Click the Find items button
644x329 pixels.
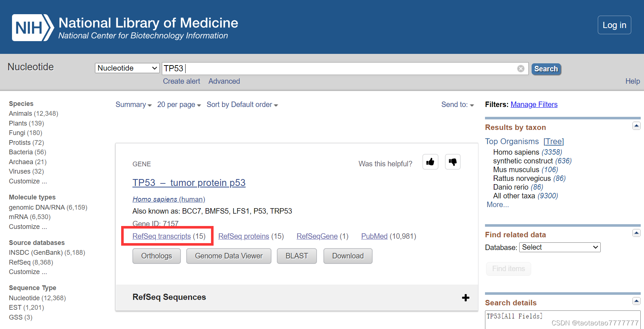509,269
